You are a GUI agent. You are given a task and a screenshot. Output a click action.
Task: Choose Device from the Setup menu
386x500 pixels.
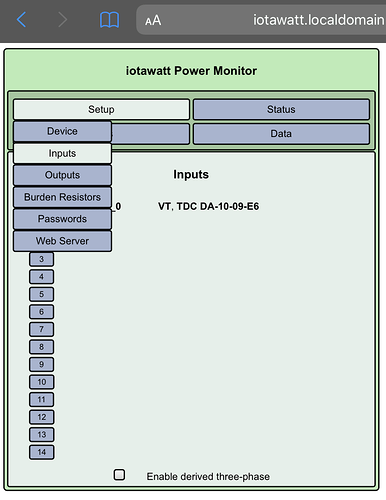(x=62, y=131)
